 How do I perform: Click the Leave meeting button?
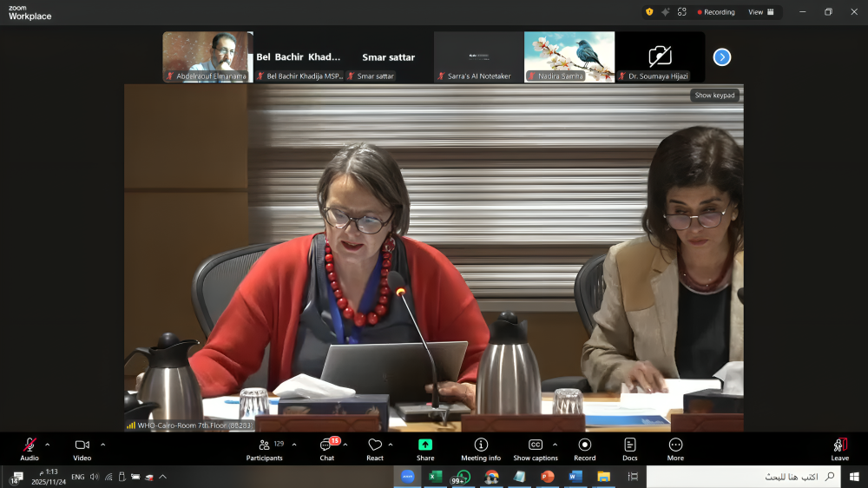pos(839,449)
